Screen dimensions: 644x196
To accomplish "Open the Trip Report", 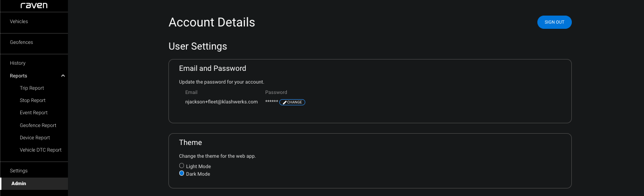I will [32, 88].
